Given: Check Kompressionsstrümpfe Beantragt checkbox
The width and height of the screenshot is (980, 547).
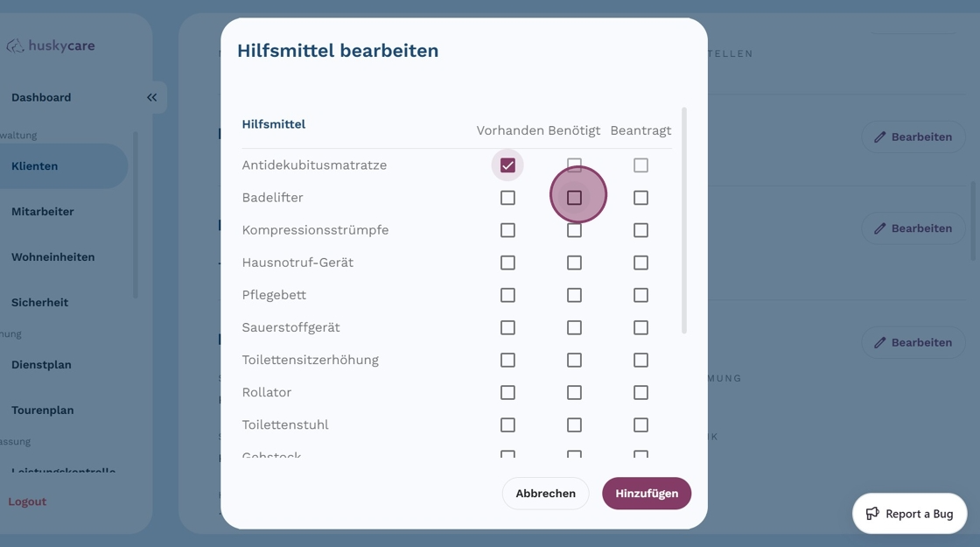Looking at the screenshot, I should tap(640, 230).
